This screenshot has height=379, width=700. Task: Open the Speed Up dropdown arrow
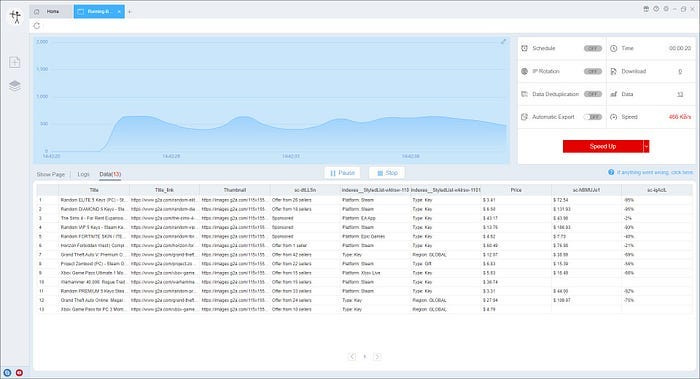(x=646, y=146)
